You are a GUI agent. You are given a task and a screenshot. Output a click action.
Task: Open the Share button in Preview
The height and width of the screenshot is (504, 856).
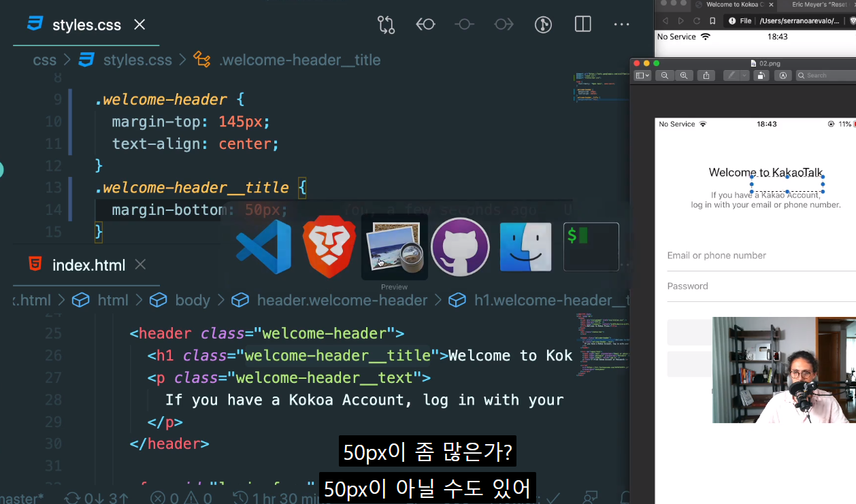click(x=706, y=75)
